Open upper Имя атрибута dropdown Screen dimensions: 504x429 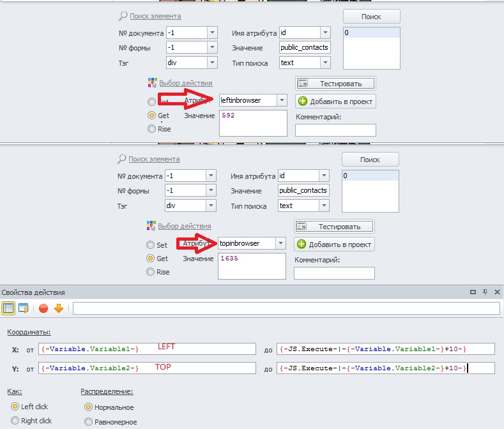[325, 33]
